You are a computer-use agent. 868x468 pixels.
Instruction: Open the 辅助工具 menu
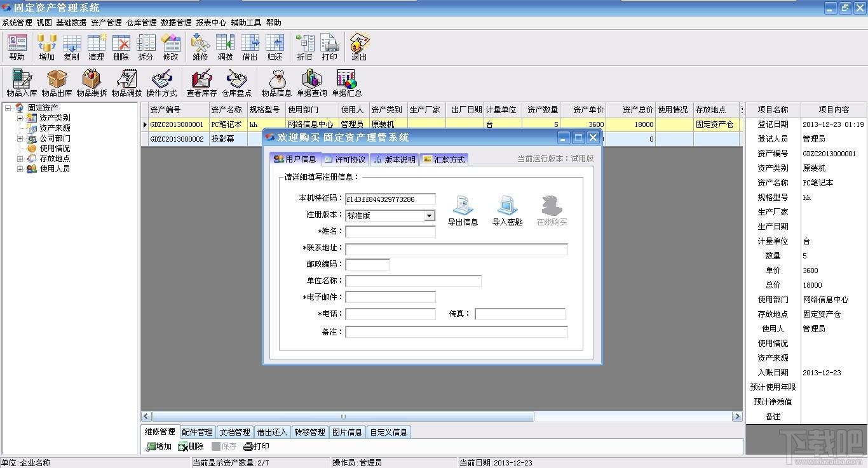point(246,22)
